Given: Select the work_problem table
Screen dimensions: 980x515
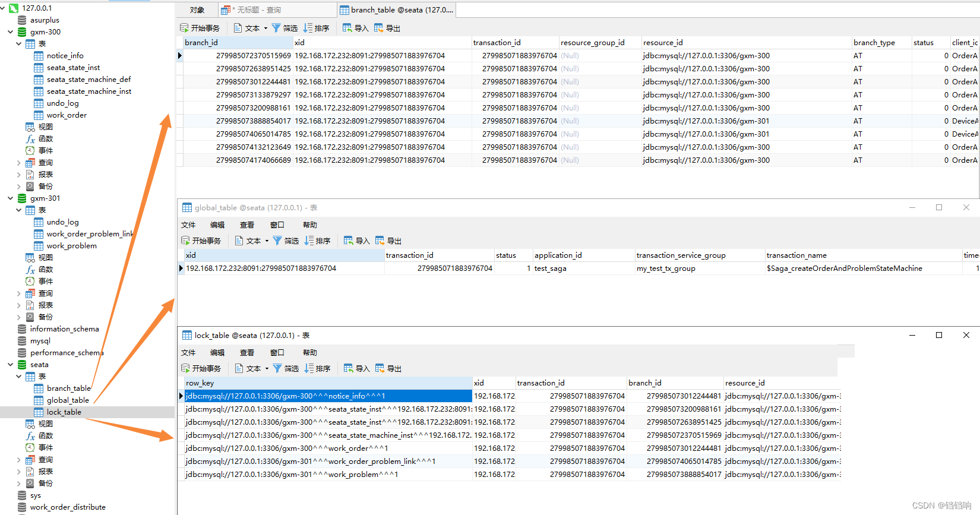Looking at the screenshot, I should tap(71, 246).
